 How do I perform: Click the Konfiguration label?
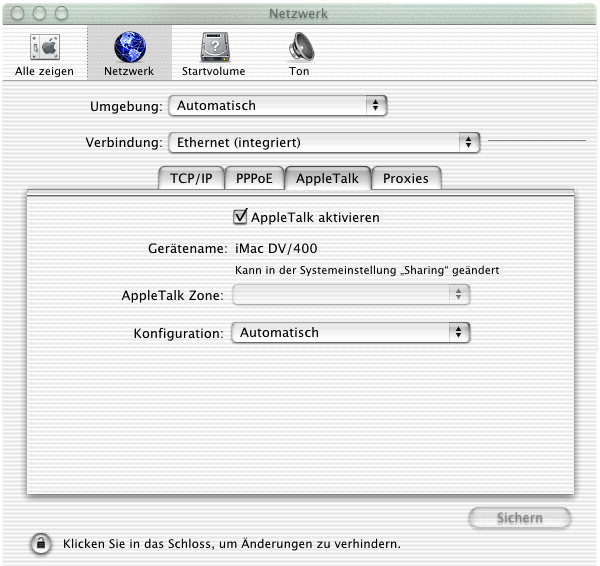tap(179, 333)
